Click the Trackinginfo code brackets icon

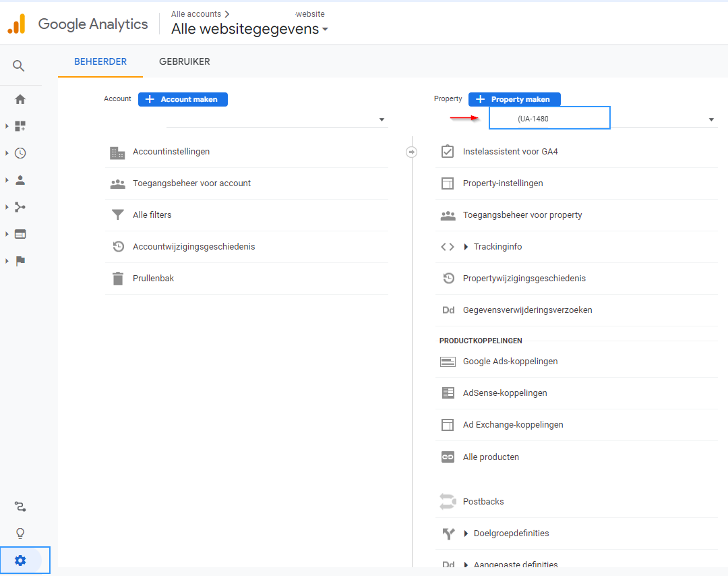(x=448, y=247)
